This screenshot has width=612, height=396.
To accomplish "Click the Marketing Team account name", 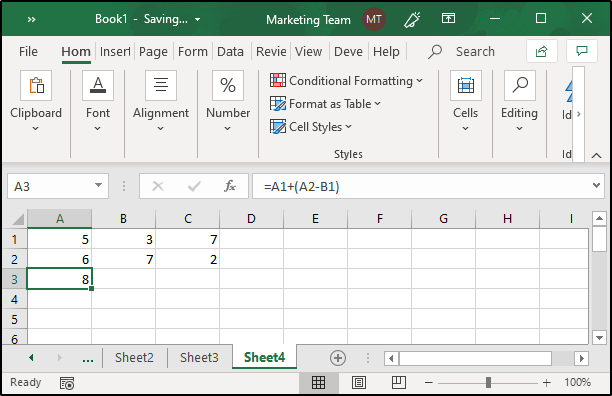I will click(x=308, y=20).
